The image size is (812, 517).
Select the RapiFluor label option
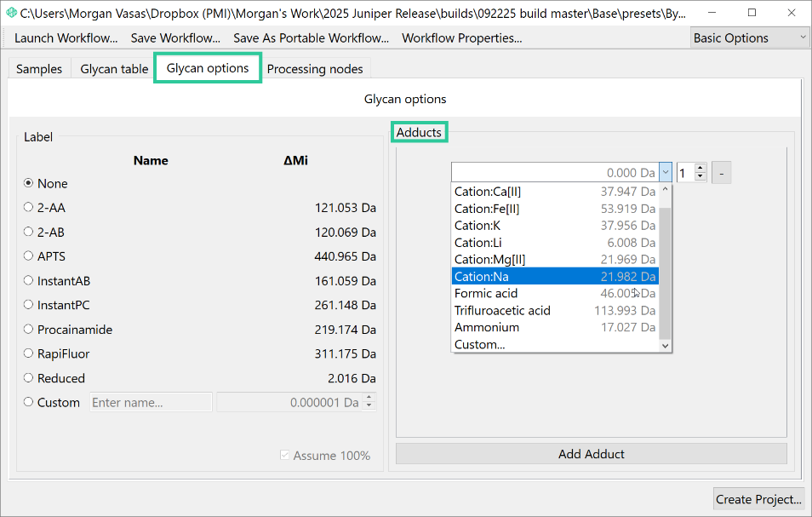point(28,353)
